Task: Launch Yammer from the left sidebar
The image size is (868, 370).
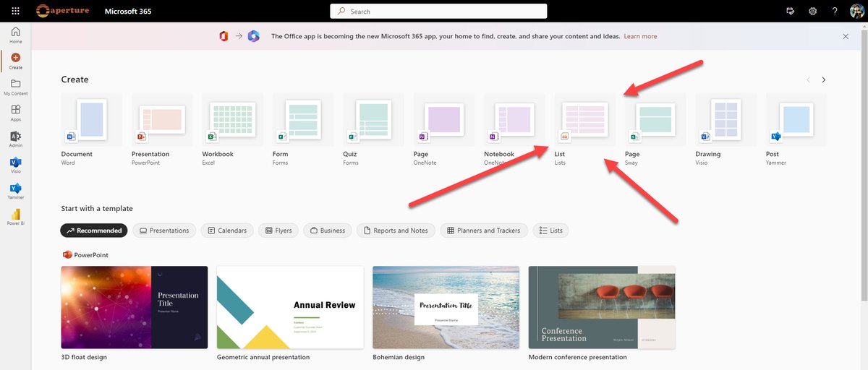Action: coord(15,192)
